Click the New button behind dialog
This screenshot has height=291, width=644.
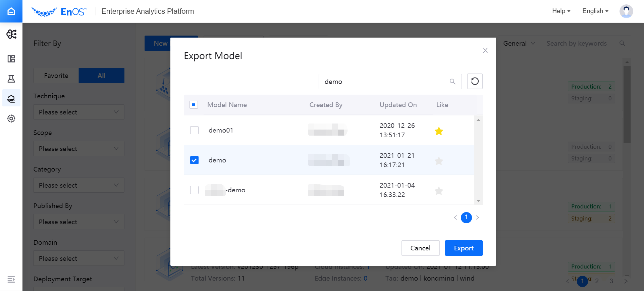pyautogui.click(x=158, y=43)
